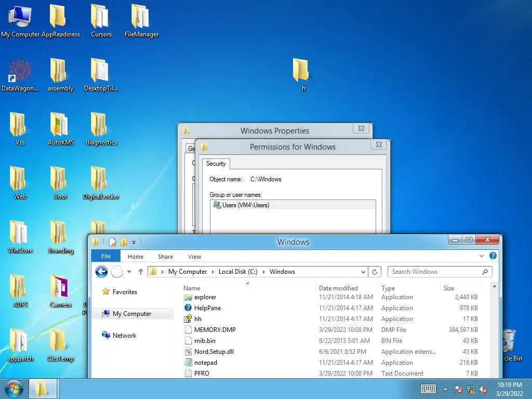Select the Nord.Setup.dll file
532x399 pixels.
pos(214,352)
